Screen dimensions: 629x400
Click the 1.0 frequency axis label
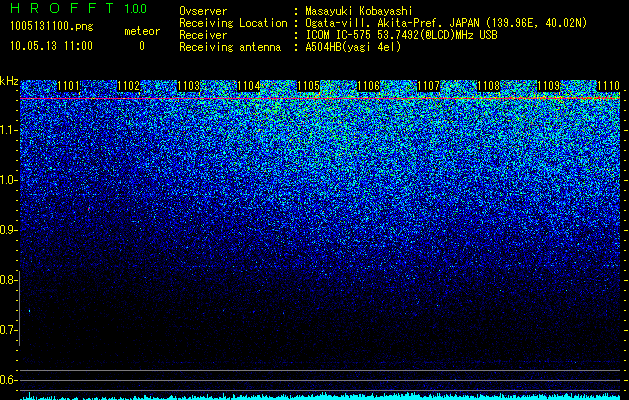pyautogui.click(x=7, y=180)
